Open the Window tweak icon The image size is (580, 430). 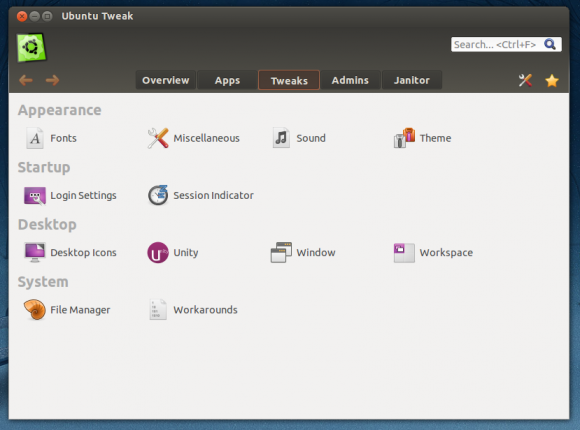point(281,252)
